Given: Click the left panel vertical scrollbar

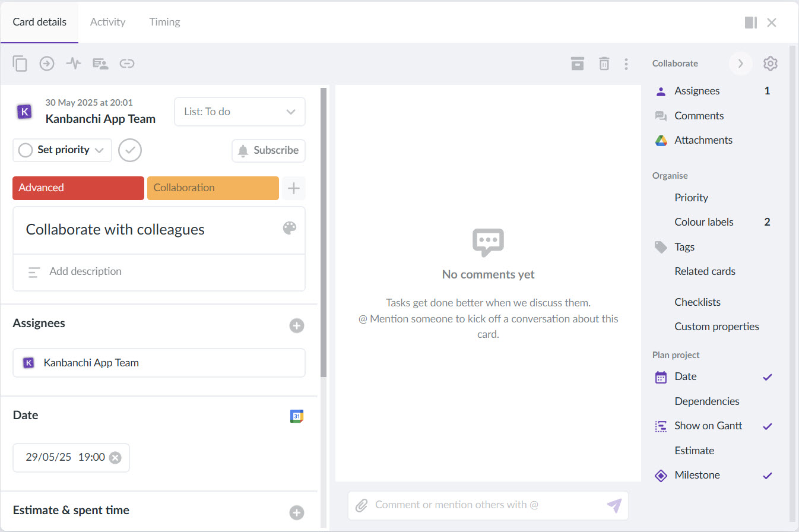Looking at the screenshot, I should point(324,232).
